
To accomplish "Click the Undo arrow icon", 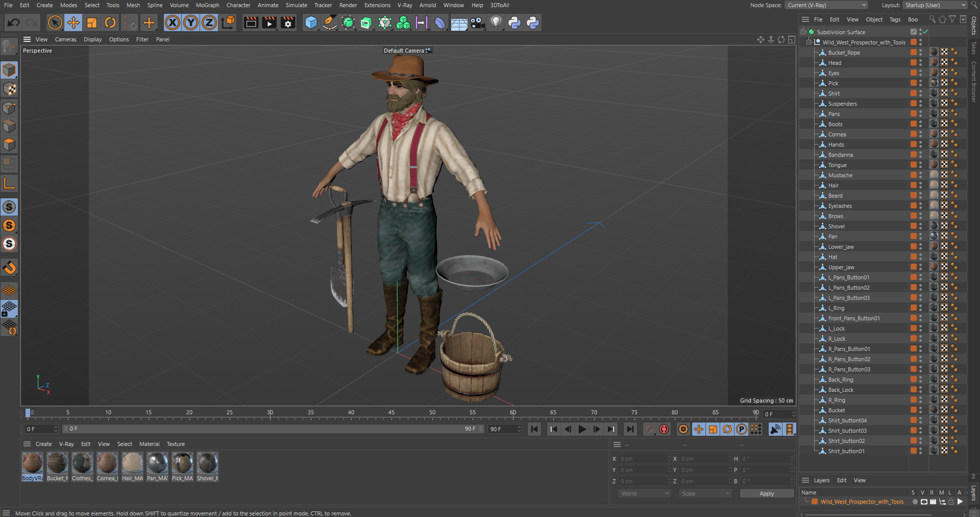I will [x=14, y=22].
